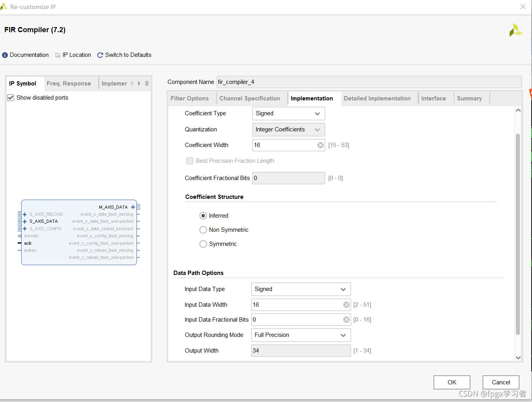Select the Implementation tab

[312, 98]
